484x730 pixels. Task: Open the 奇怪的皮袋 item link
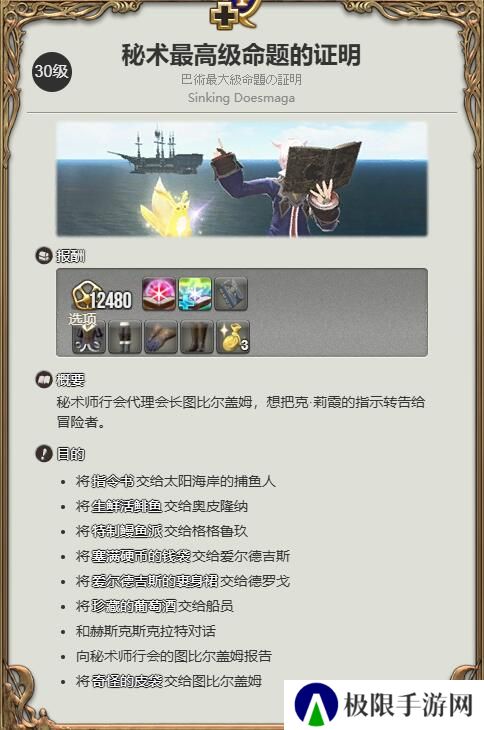[127, 681]
